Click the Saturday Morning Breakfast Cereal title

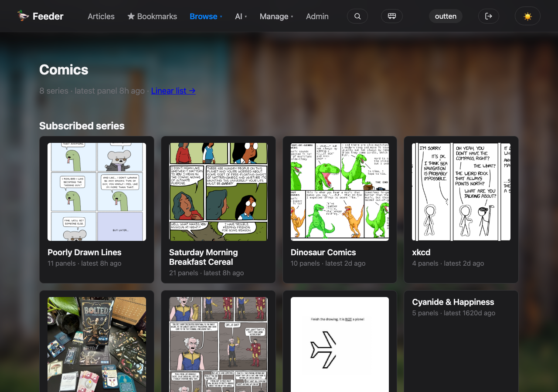click(x=204, y=257)
